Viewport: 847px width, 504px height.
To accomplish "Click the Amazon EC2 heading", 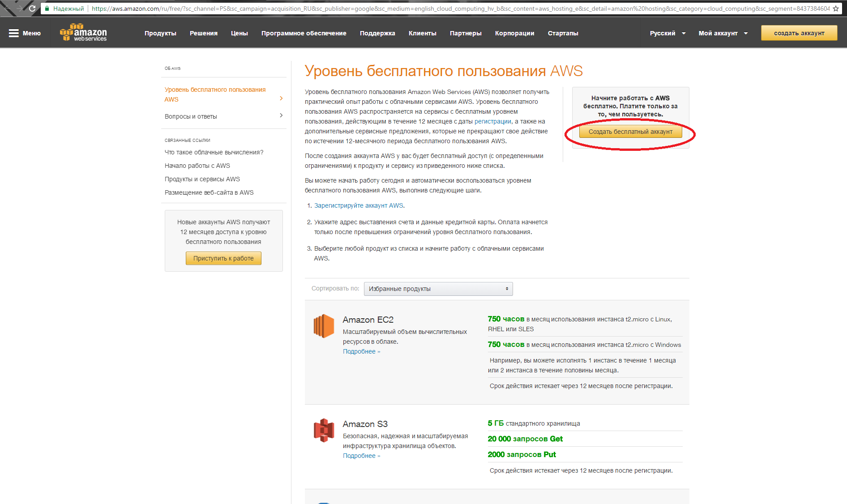I will (x=368, y=320).
